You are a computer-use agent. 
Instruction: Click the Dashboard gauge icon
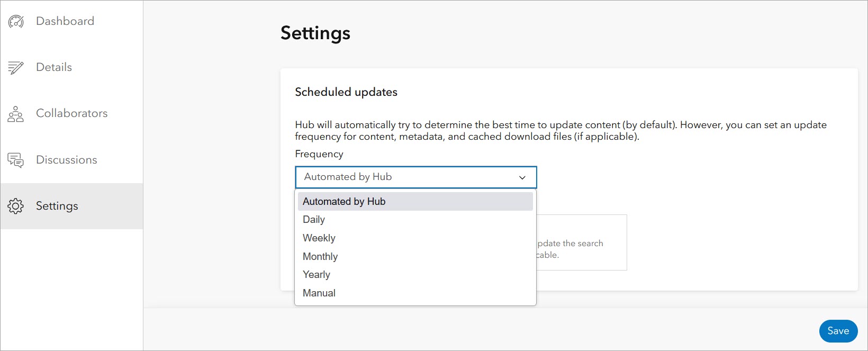(16, 22)
